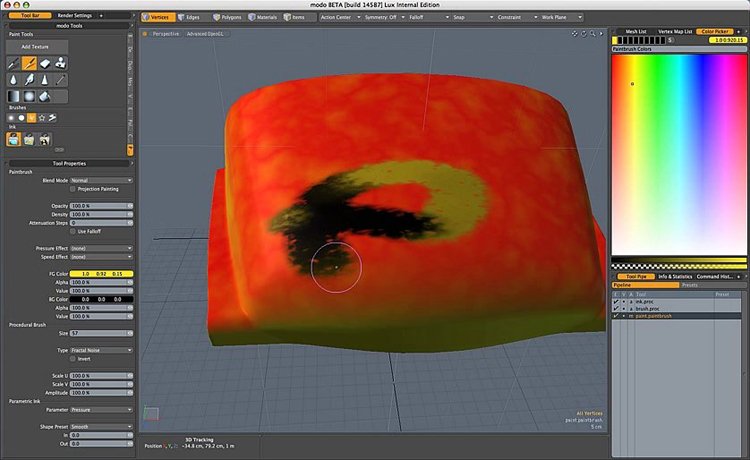Choose the star-shaped brush tip

point(44,117)
